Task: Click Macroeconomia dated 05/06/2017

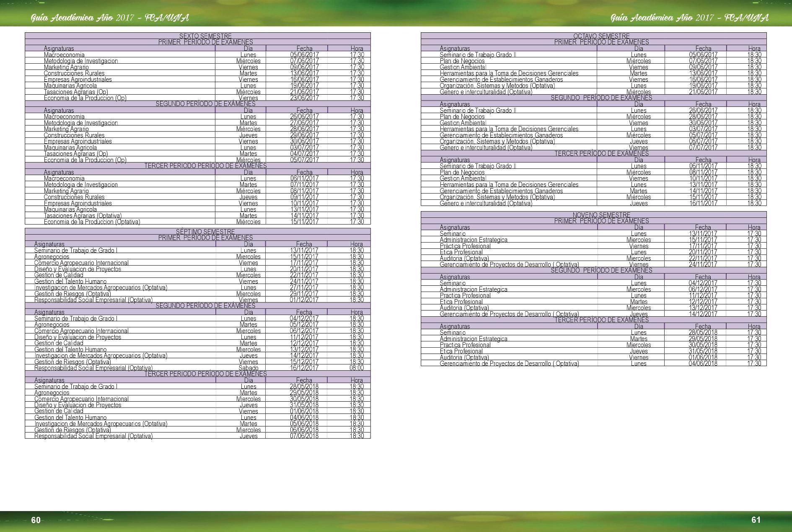Action: coord(64,55)
